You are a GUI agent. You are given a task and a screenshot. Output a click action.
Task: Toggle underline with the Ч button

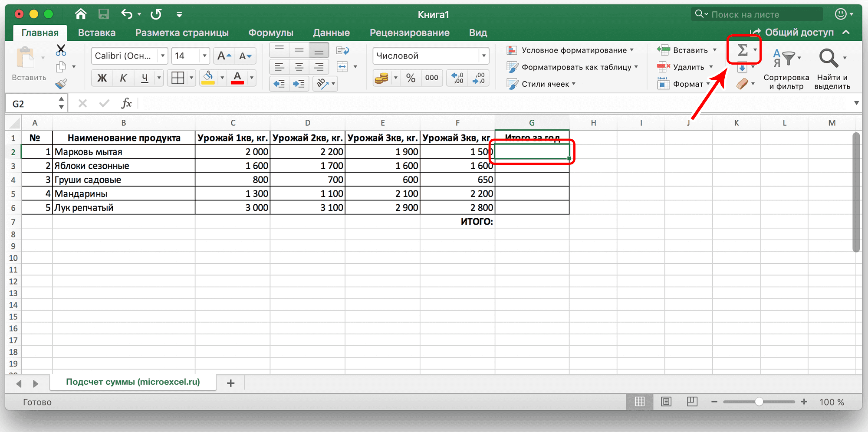[x=145, y=78]
